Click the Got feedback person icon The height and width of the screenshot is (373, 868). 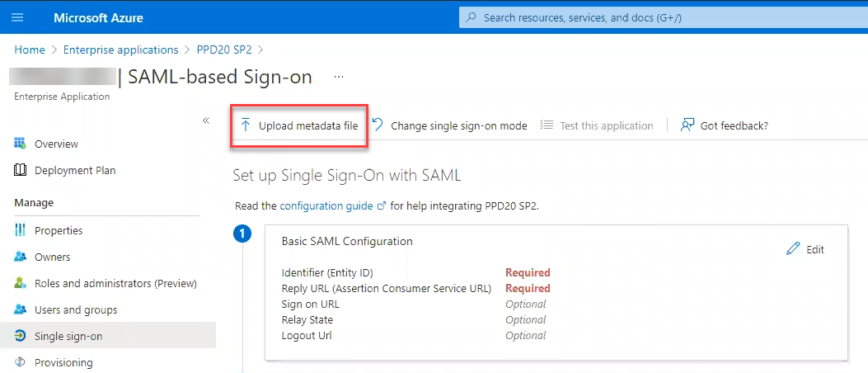[687, 125]
